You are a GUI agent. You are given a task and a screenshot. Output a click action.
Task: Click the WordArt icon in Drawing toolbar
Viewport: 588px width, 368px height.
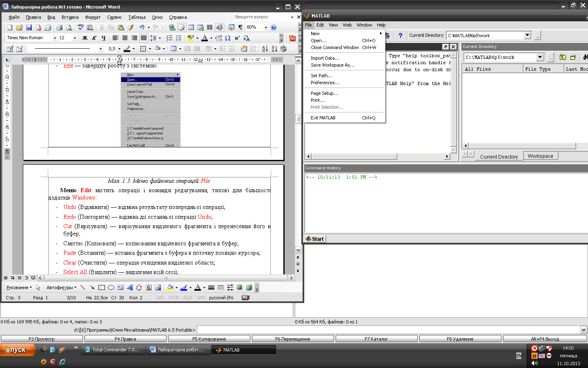tap(129, 287)
